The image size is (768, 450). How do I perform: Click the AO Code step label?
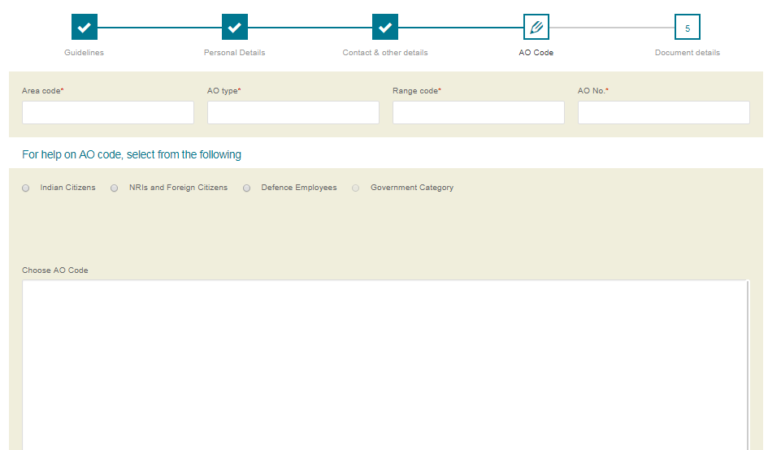(x=535, y=52)
